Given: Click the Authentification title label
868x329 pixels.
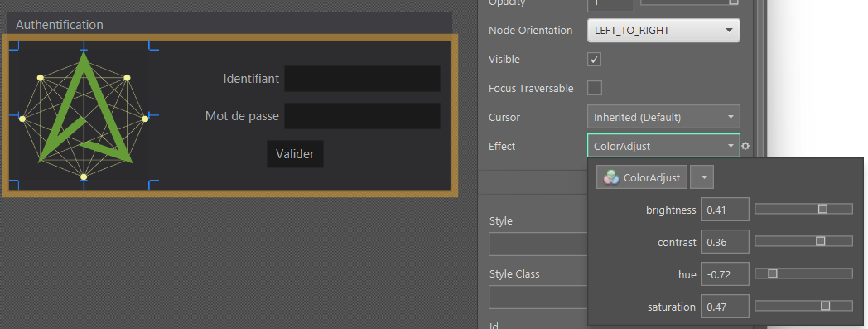Looking at the screenshot, I should tap(60, 25).
